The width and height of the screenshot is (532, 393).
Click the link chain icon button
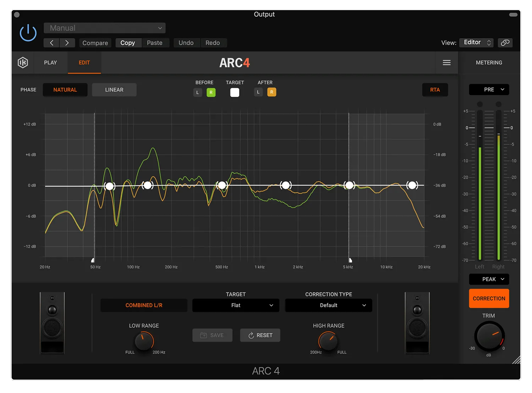[x=505, y=43]
